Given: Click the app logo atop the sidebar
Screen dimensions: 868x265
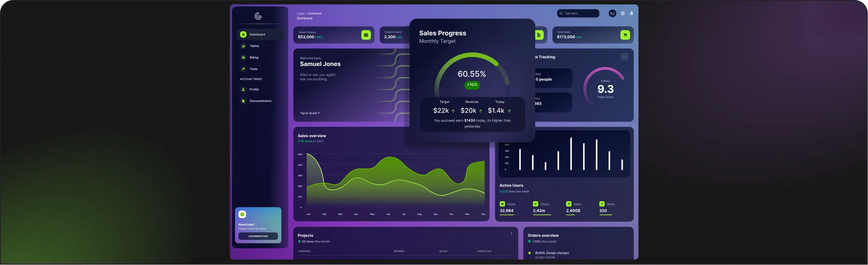Looking at the screenshot, I should (x=258, y=16).
